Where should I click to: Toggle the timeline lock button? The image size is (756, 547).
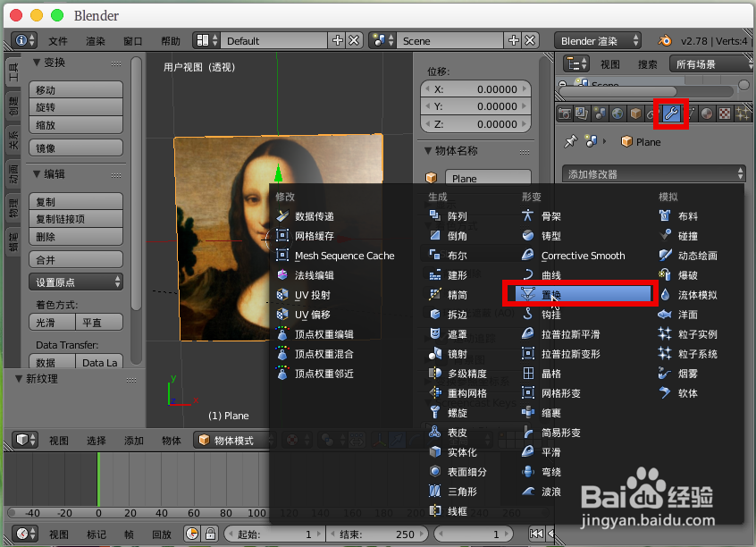pyautogui.click(x=210, y=534)
